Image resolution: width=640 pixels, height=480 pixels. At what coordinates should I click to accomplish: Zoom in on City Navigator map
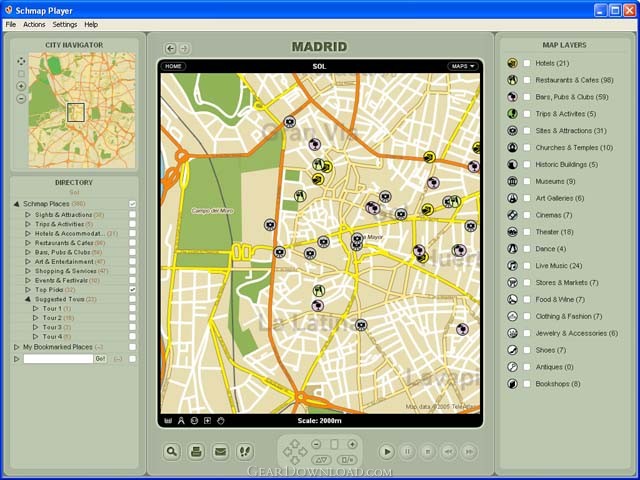(x=21, y=86)
